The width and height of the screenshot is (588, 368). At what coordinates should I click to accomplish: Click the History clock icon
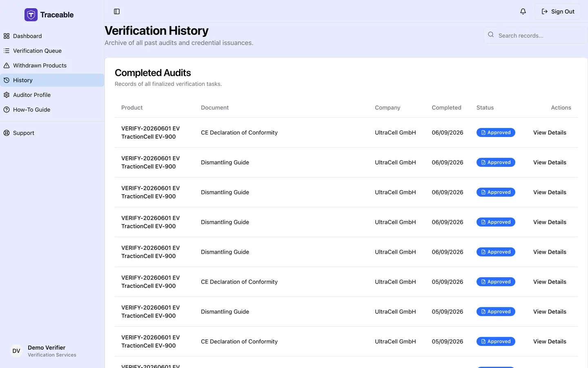7,80
